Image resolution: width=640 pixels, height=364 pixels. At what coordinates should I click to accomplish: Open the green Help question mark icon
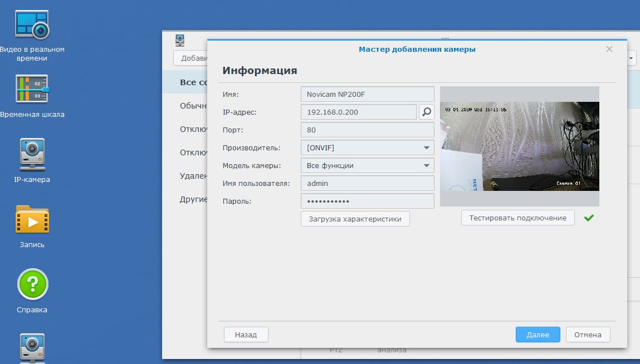pyautogui.click(x=33, y=284)
